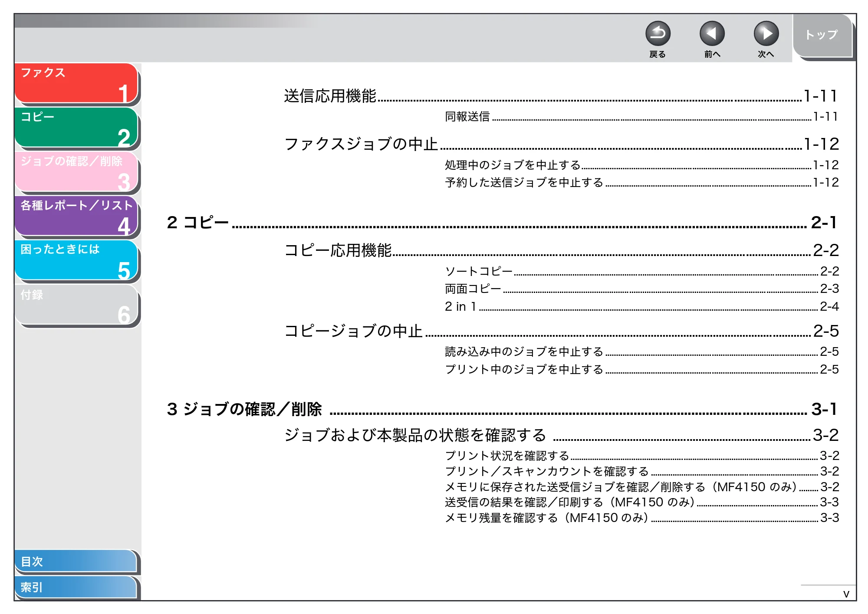Screen dimensions: 868x614
Task: Open プリント／スキャンカウントを確認する entry
Action: click(x=642, y=471)
